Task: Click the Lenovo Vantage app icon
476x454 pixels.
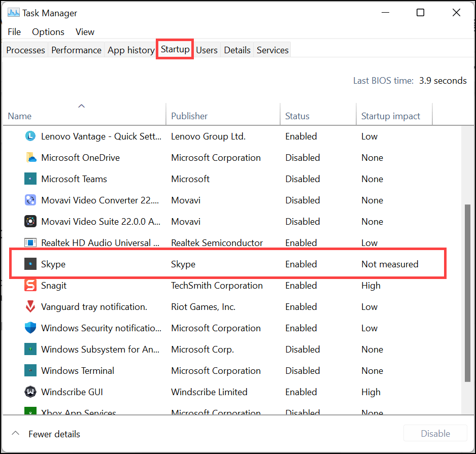Action: pos(30,136)
